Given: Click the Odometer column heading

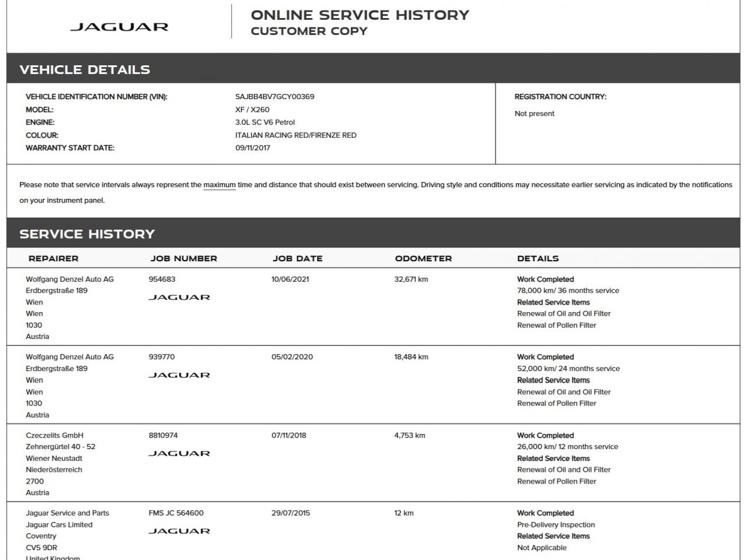Looking at the screenshot, I should 423,258.
